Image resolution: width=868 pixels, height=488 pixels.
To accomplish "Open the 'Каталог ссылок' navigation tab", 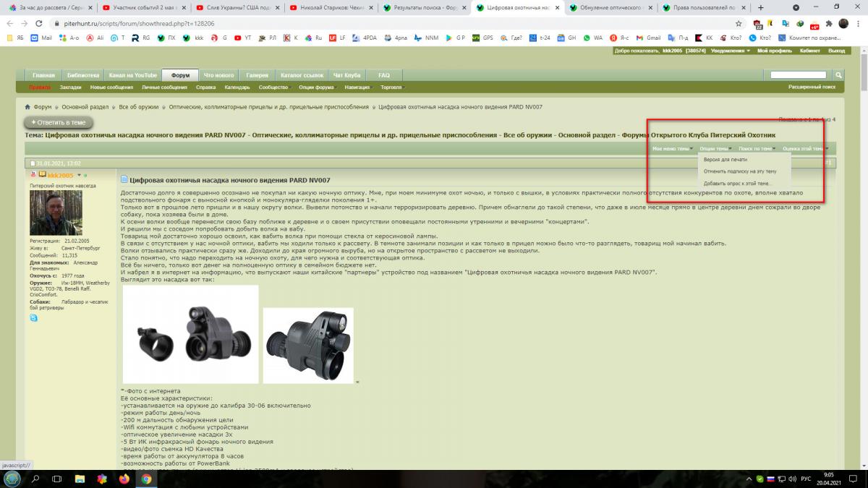I will click(301, 75).
